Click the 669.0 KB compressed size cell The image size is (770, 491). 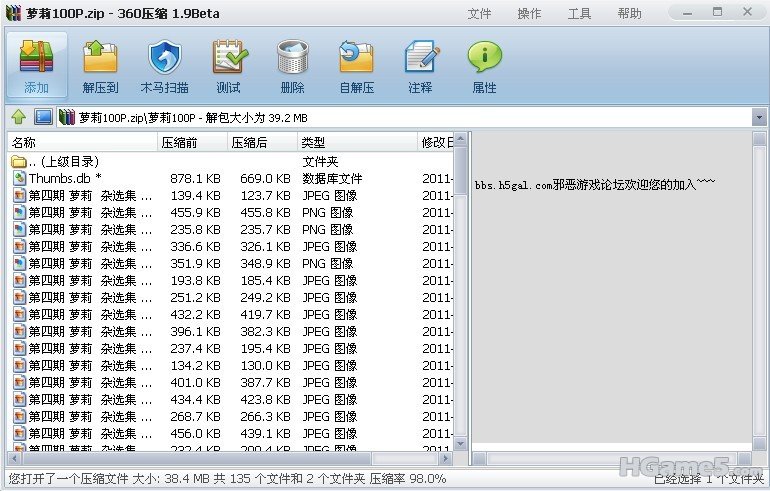click(x=265, y=179)
